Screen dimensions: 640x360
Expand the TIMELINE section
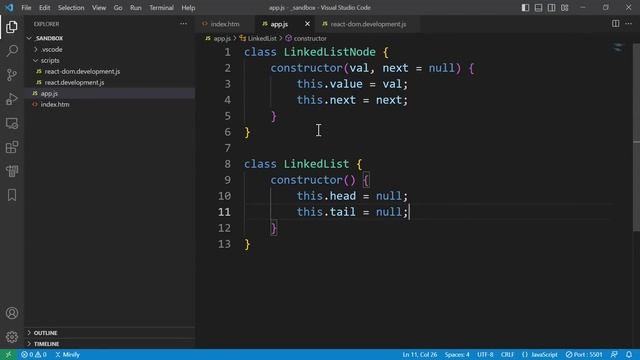(x=109, y=344)
